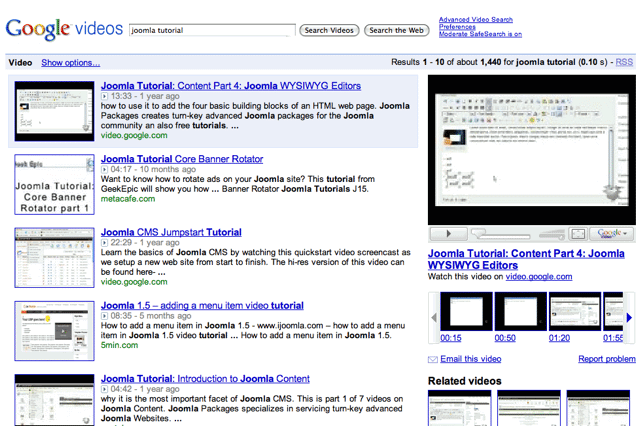Open the video title link beneath the player
Image resolution: width=640 pixels, height=426 pixels.
tap(526, 260)
